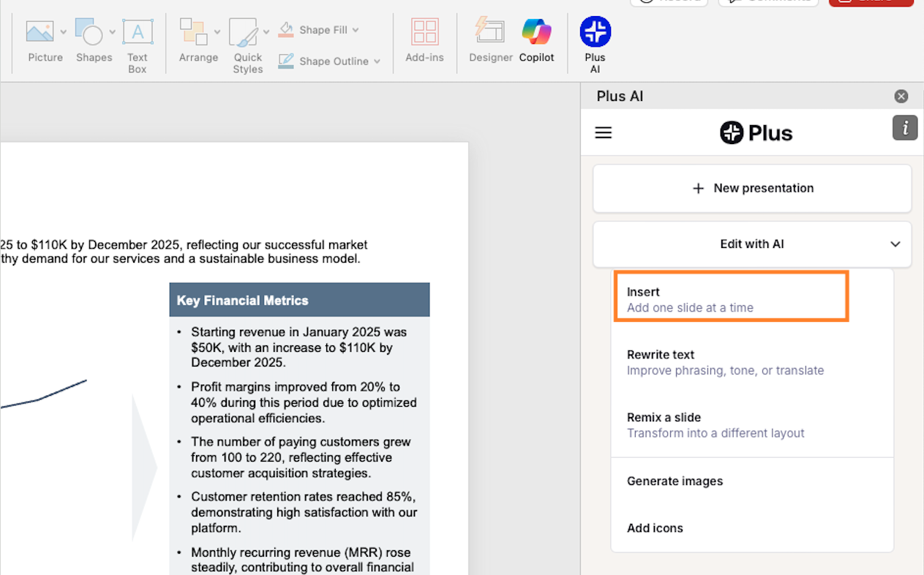This screenshot has width=924, height=575.
Task: Expand the Shape Fill dropdown chevron
Action: pyautogui.click(x=356, y=30)
